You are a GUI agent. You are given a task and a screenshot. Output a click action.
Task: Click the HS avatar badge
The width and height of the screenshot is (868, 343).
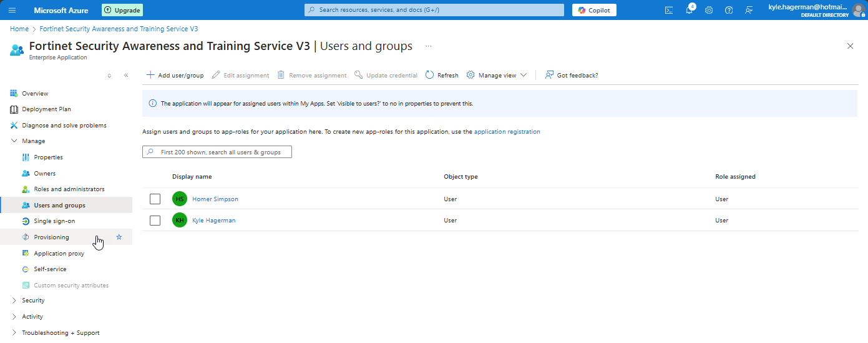click(180, 199)
